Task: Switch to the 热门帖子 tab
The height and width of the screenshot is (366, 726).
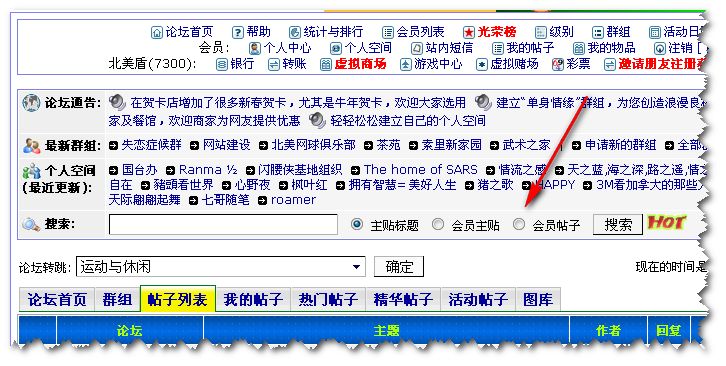Action: point(328,300)
